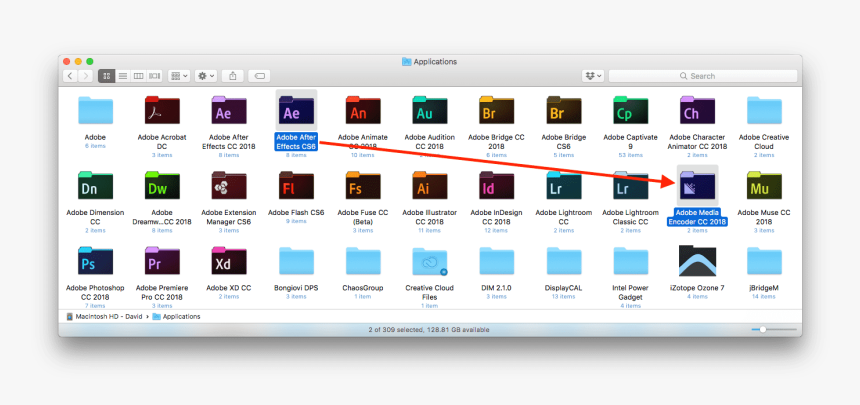Screen dimensions: 860x405
Task: Select the Adobe Fuse CC (Beta) folder
Action: click(363, 185)
